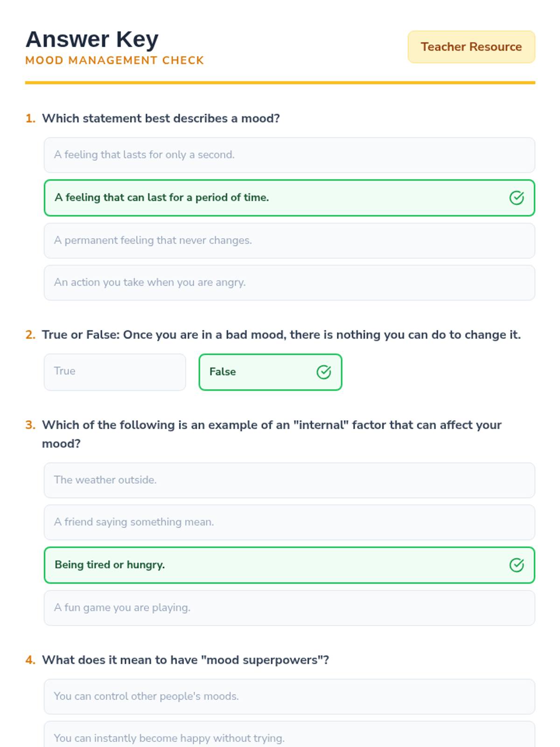Pick 'A friend saying something mean'
560x747 pixels.
[289, 522]
